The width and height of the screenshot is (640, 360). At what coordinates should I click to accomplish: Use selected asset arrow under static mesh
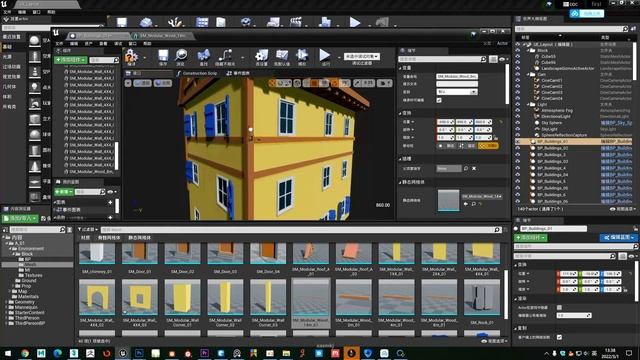(466, 204)
